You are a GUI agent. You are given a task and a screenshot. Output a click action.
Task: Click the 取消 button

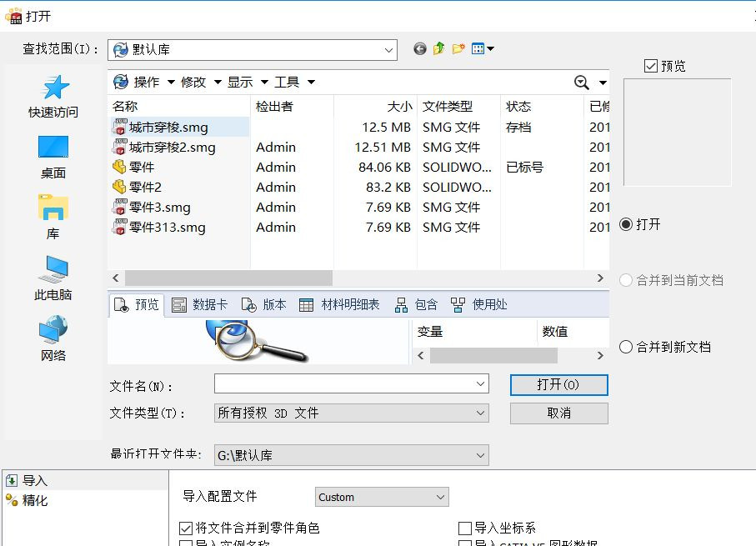[558, 413]
